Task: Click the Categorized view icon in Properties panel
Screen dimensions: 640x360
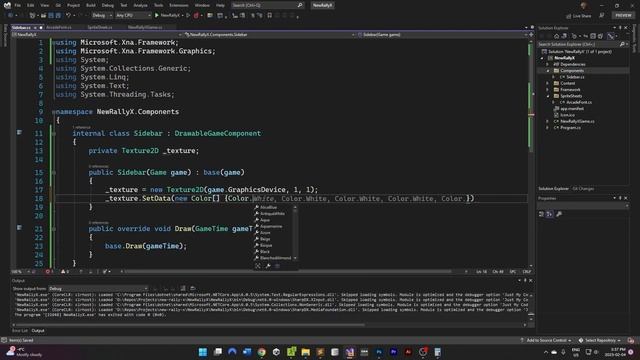Action: [x=542, y=214]
